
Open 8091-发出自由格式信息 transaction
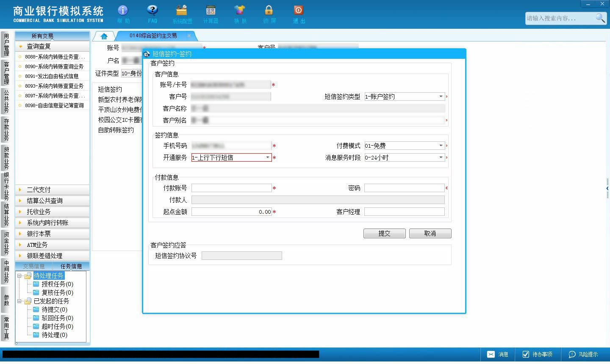point(53,76)
